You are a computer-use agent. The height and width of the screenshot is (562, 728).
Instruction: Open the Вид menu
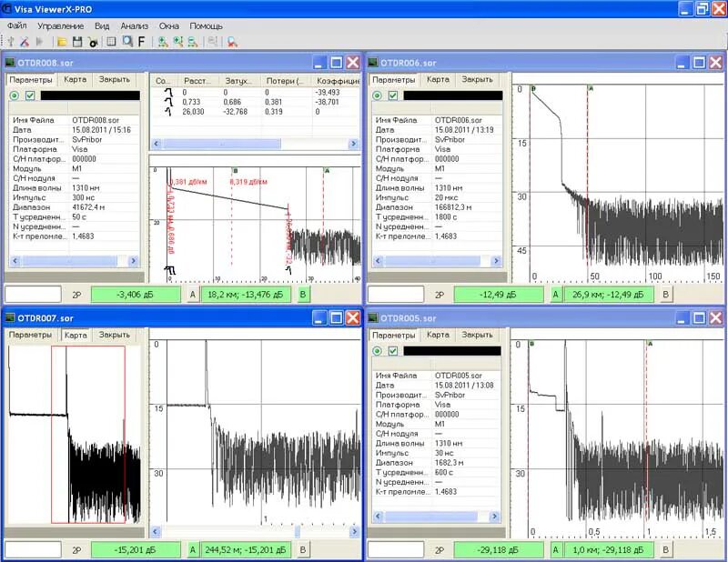(x=102, y=26)
